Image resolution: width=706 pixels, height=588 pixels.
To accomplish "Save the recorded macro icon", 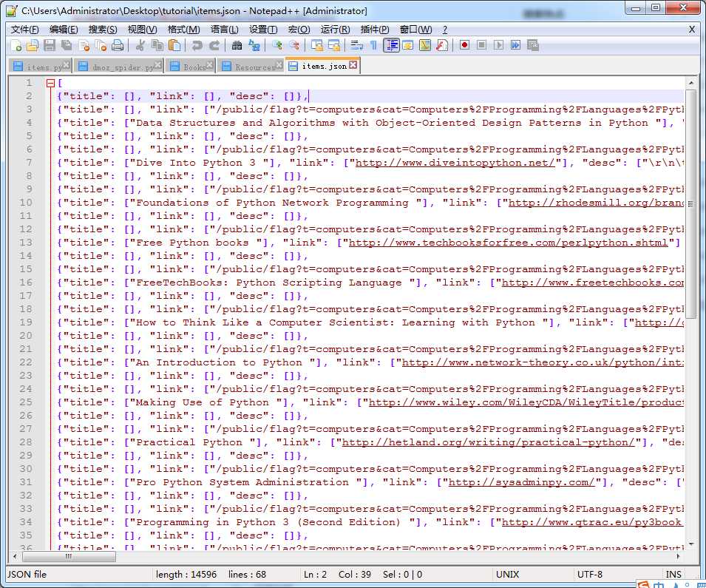I will click(x=533, y=45).
